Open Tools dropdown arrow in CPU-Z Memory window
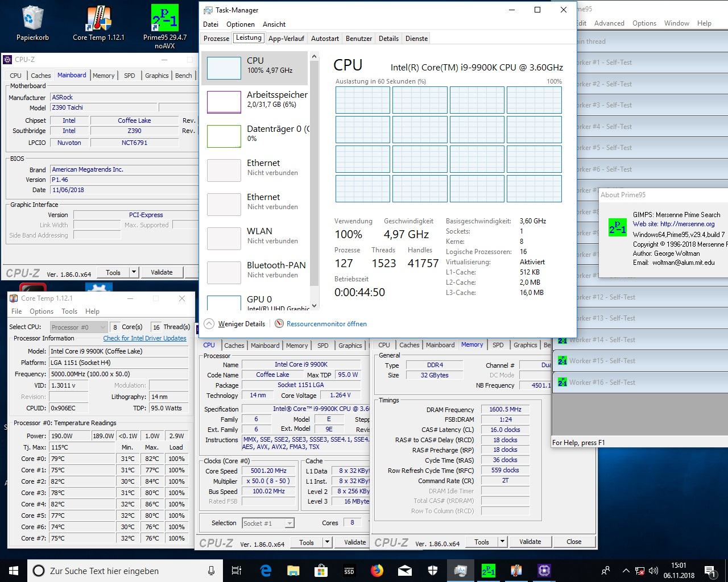The image size is (728, 582). point(502,542)
